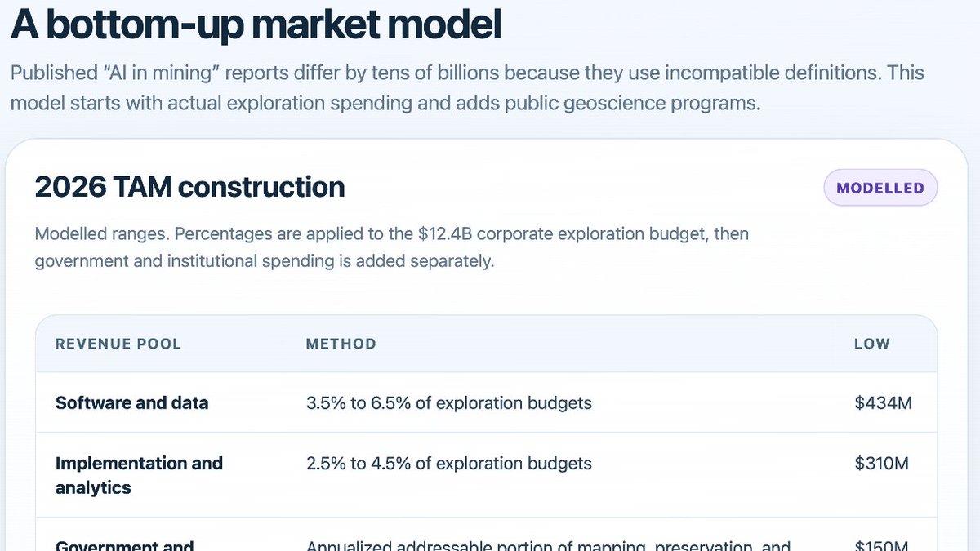
Task: Click the Government and row label
Action: click(x=124, y=545)
